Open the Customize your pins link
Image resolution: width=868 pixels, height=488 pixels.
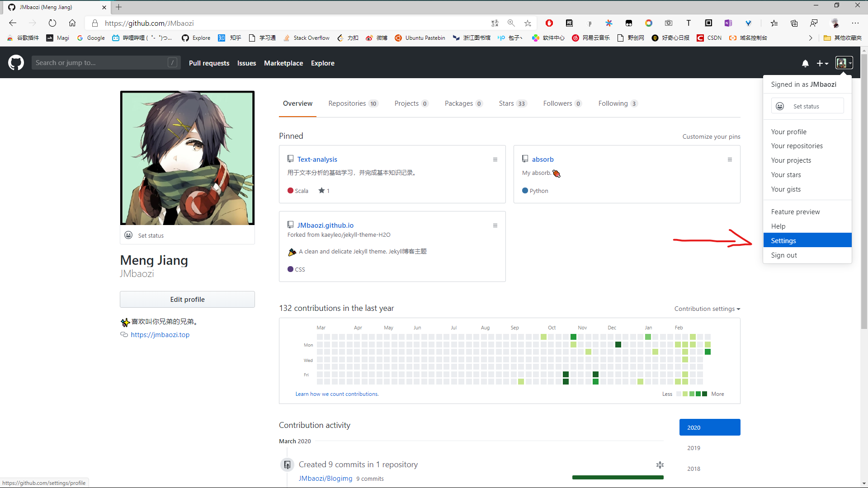(711, 136)
